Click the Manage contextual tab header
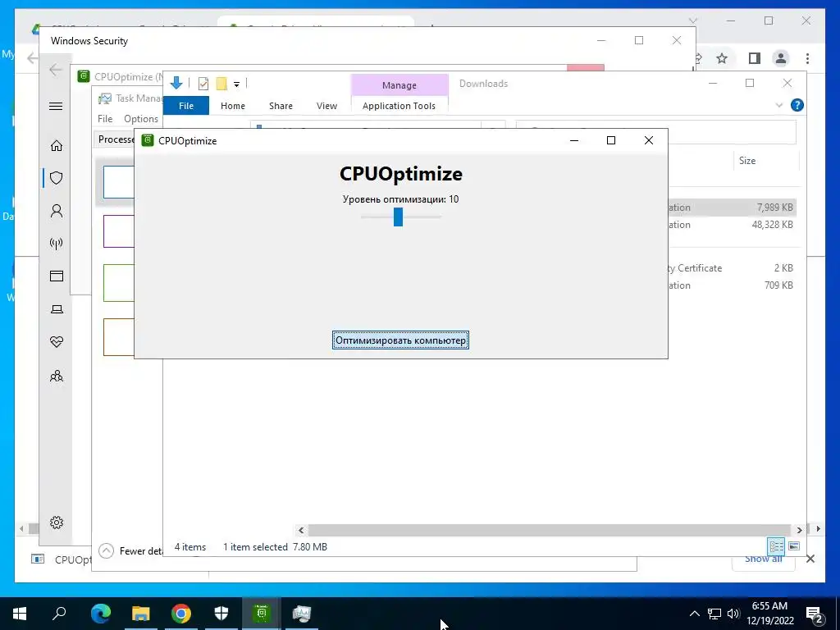840x630 pixels. (399, 85)
